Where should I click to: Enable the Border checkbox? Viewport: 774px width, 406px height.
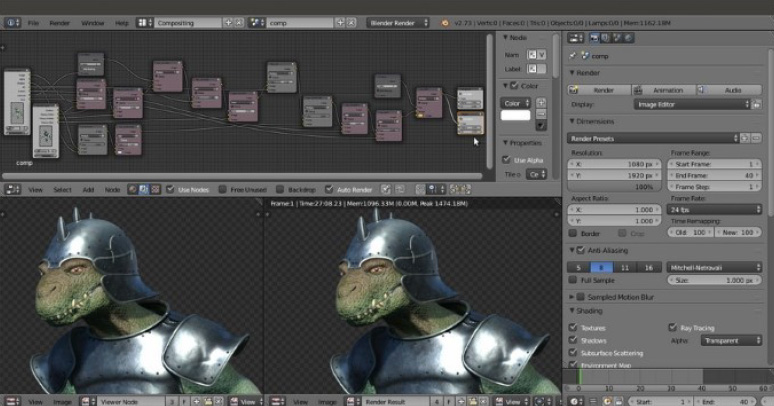tap(573, 233)
